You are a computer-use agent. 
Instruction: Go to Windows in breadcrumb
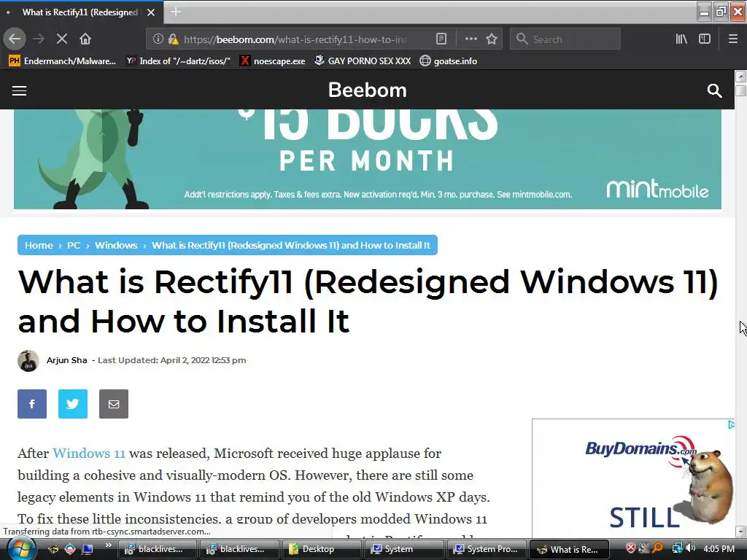(x=116, y=245)
